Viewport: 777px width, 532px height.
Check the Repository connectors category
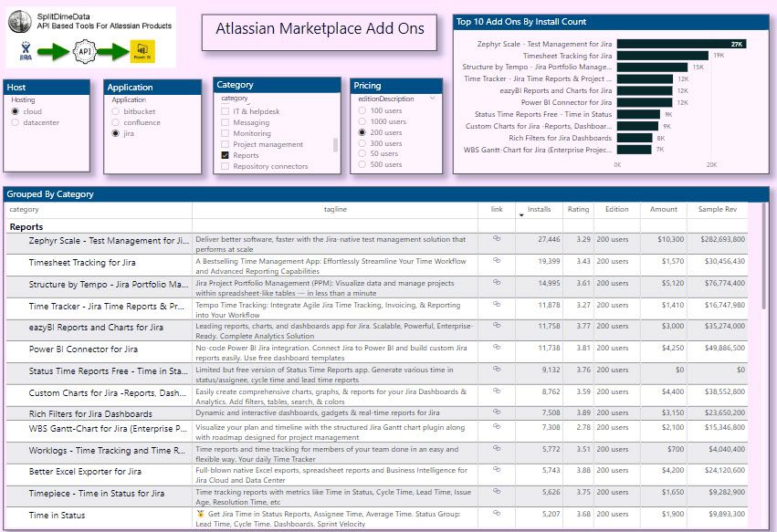tap(225, 166)
